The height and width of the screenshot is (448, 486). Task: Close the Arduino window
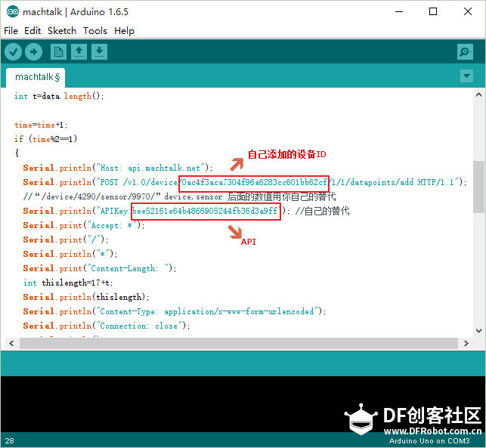click(x=468, y=12)
